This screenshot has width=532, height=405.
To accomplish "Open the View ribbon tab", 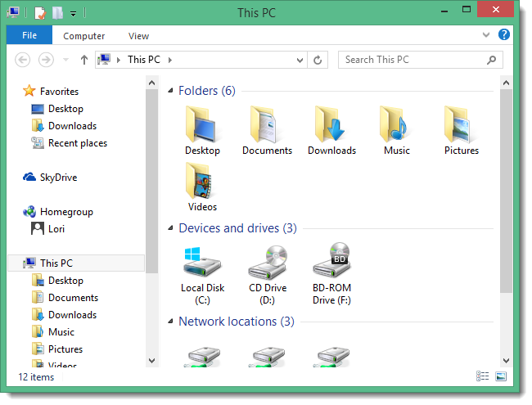I will click(x=138, y=36).
